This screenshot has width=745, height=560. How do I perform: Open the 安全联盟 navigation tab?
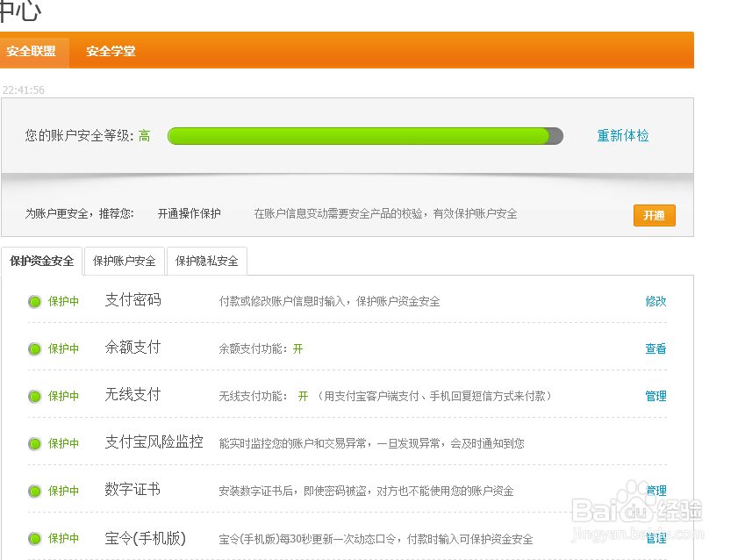coord(32,51)
